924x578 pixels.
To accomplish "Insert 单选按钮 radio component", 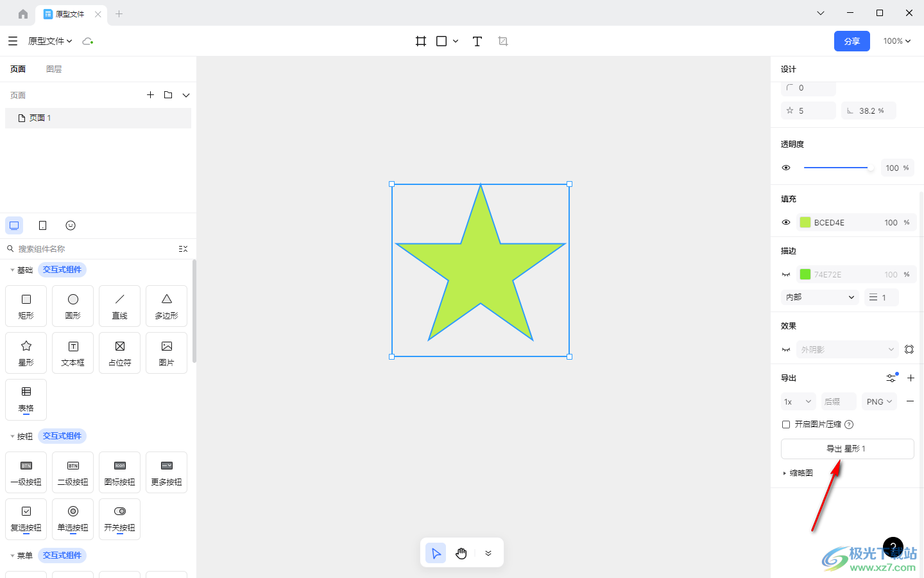I will click(73, 519).
